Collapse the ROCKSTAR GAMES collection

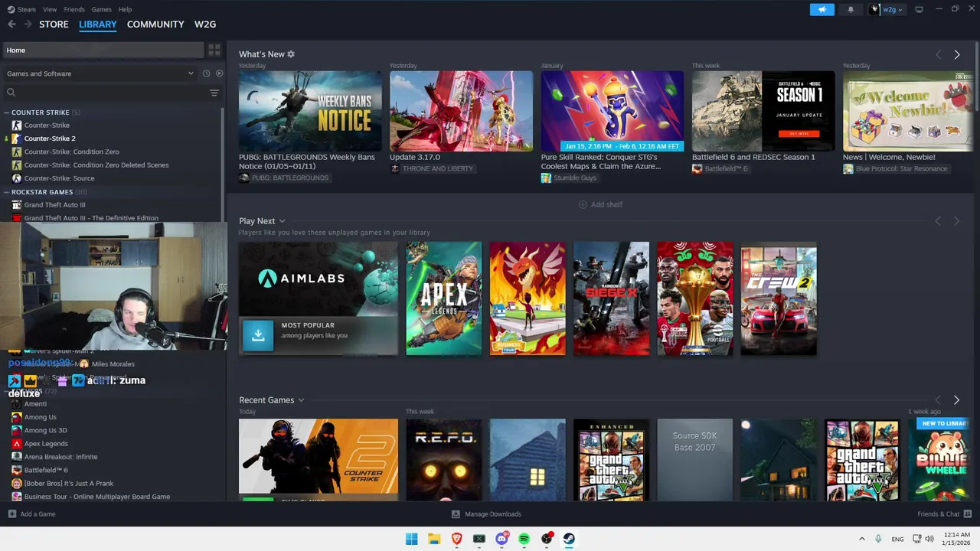[6, 192]
